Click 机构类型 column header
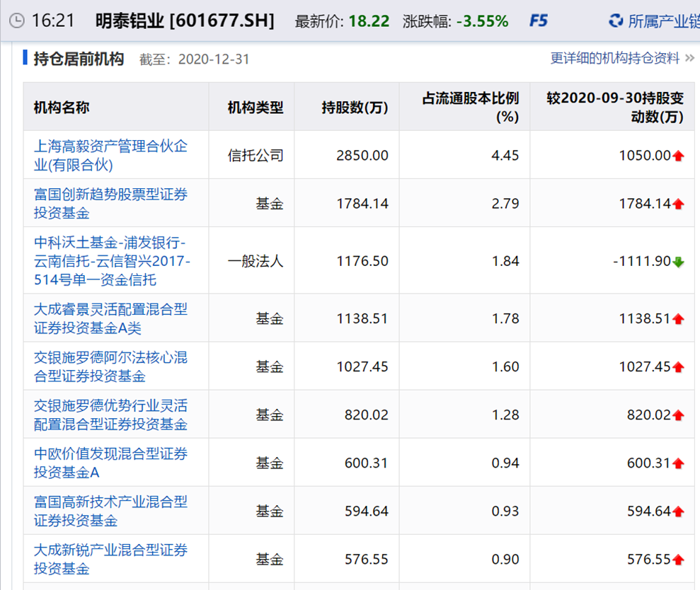The image size is (700, 590). [255, 108]
